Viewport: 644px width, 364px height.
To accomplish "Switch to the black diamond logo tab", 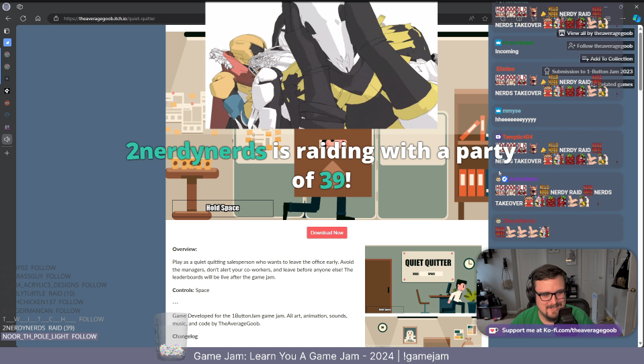I will click(x=7, y=91).
